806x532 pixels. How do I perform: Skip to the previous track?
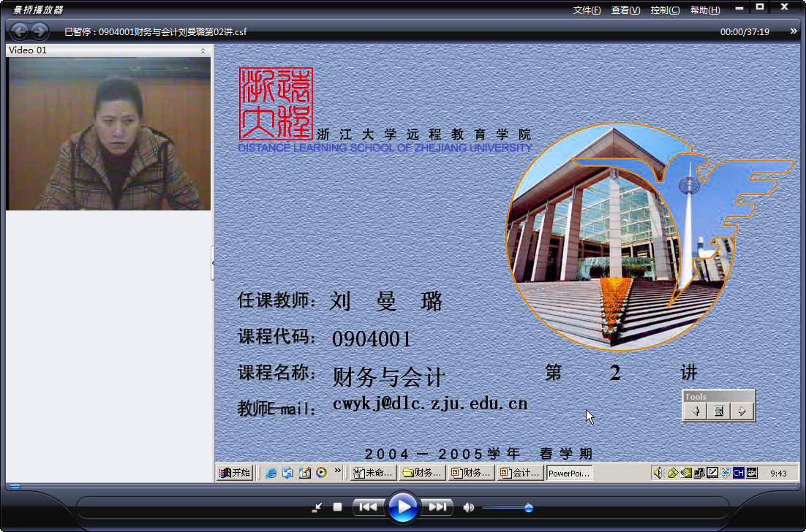[368, 507]
